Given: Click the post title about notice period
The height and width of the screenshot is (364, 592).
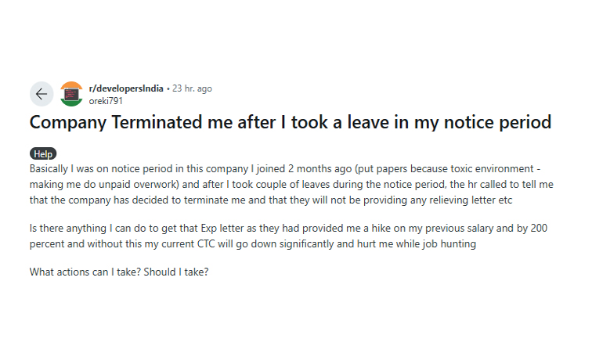Looking at the screenshot, I should 291,122.
